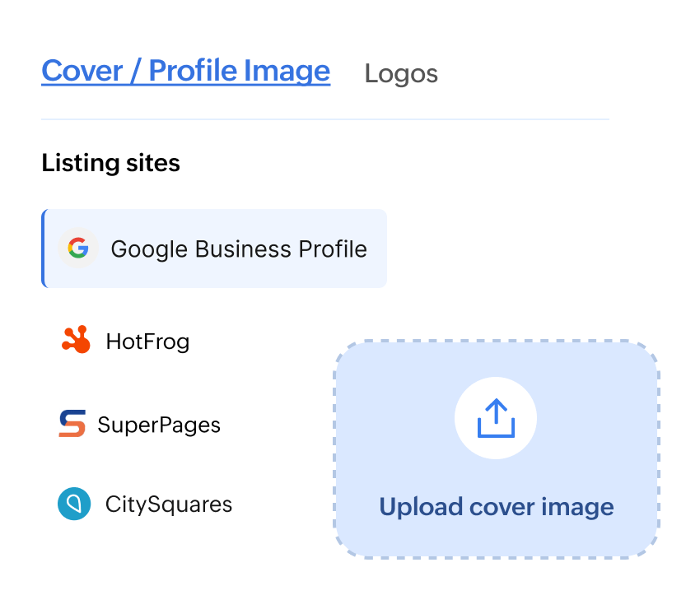Open the Logos tab
This screenshot has width=700, height=609.
point(401,73)
